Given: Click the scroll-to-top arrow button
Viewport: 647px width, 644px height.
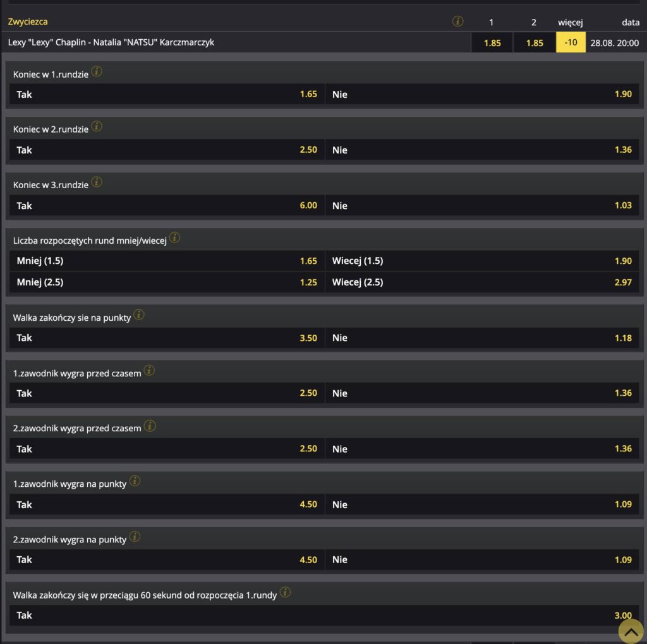Looking at the screenshot, I should point(631,630).
